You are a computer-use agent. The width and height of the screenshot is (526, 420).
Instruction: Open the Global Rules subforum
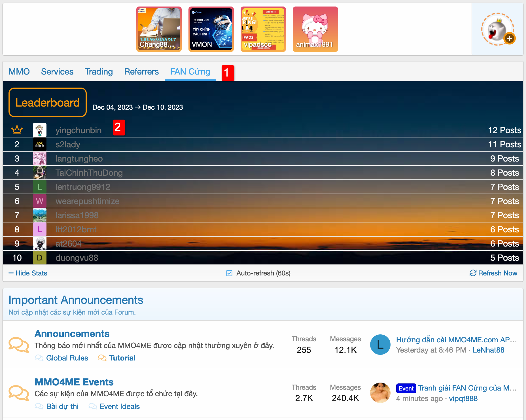tap(67, 358)
